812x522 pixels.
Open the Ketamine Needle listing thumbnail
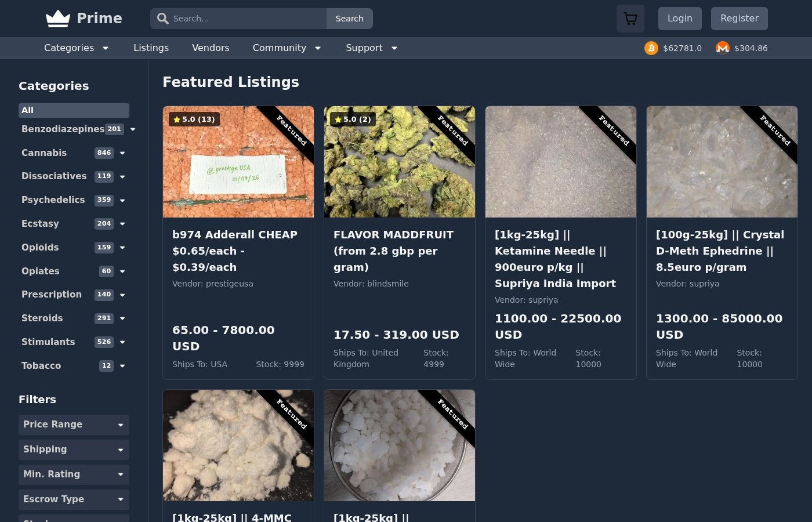[561, 162]
